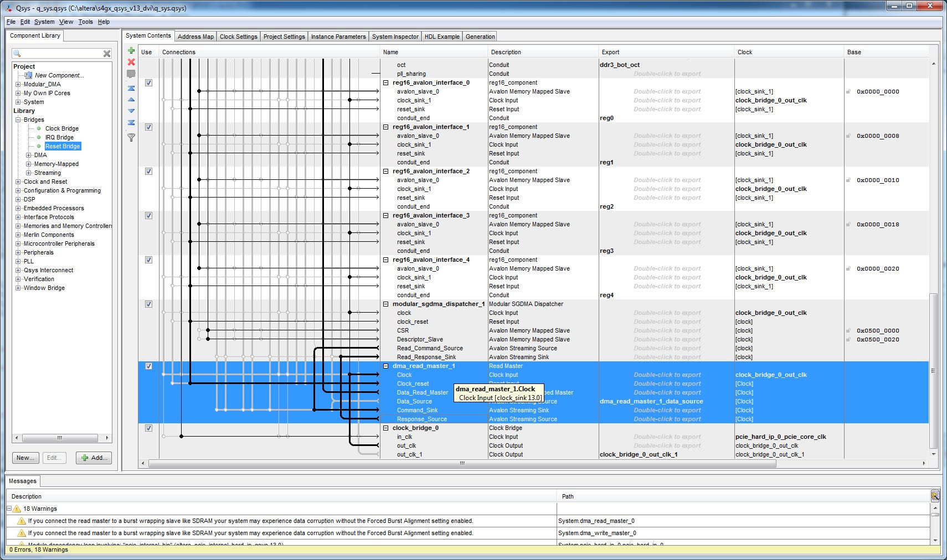
Task: Switch to the Address Map tab
Action: pos(195,37)
